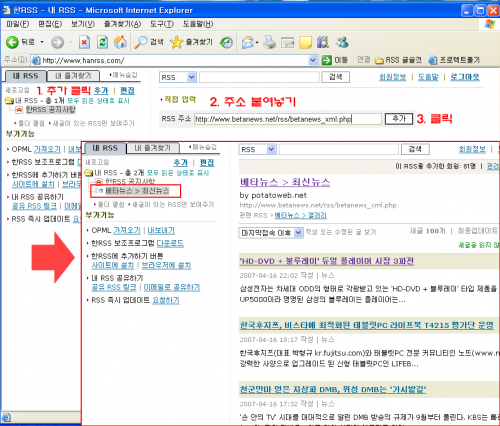Click the 추가 link beside '1. 추가 클릭'
This screenshot has height=426, width=500.
coord(101,91)
